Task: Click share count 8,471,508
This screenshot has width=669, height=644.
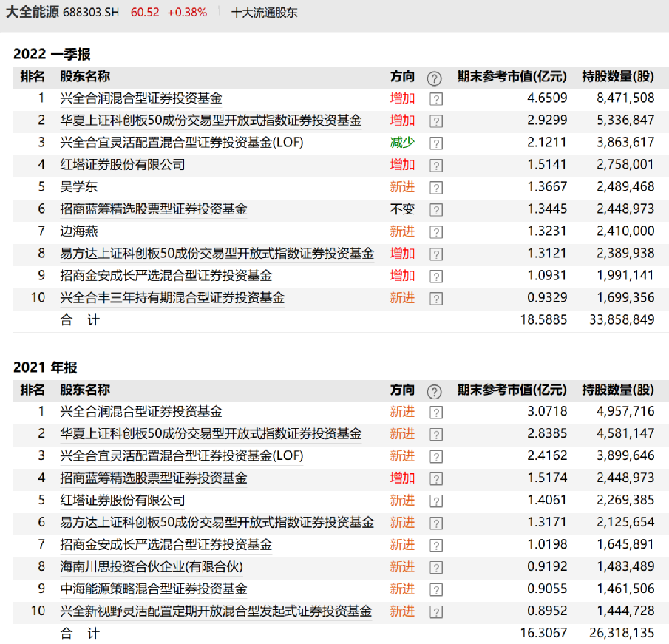Action: (625, 98)
